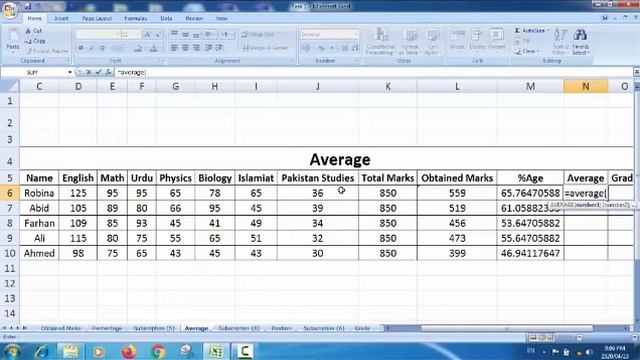Open the Review ribbon tab

coord(194,18)
